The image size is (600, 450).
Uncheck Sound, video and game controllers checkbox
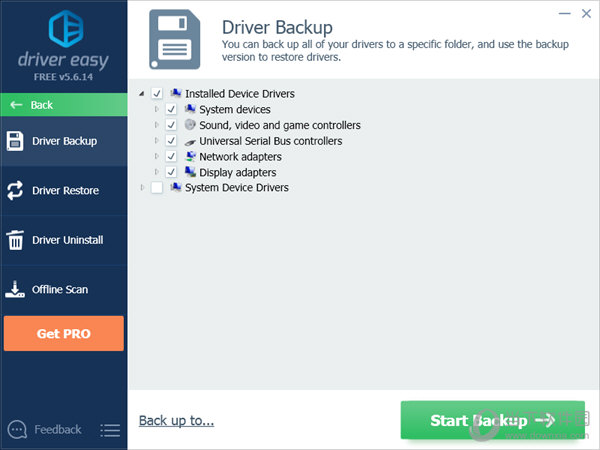coord(171,125)
